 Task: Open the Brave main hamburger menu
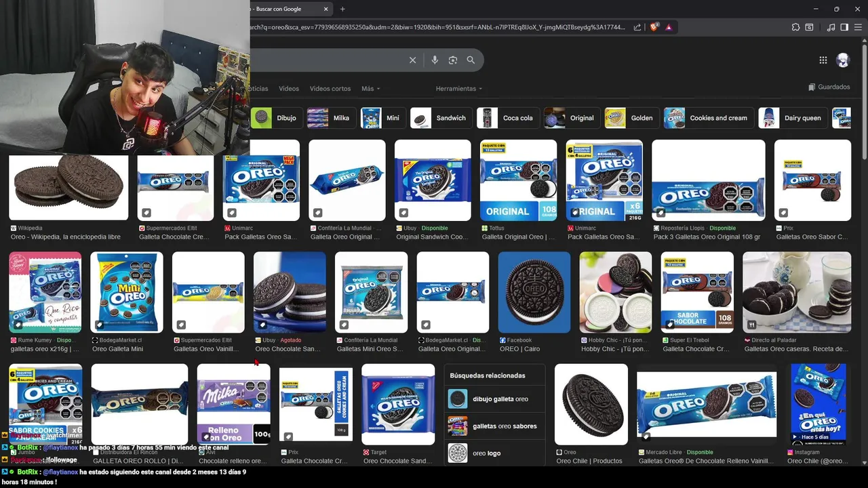(x=858, y=27)
